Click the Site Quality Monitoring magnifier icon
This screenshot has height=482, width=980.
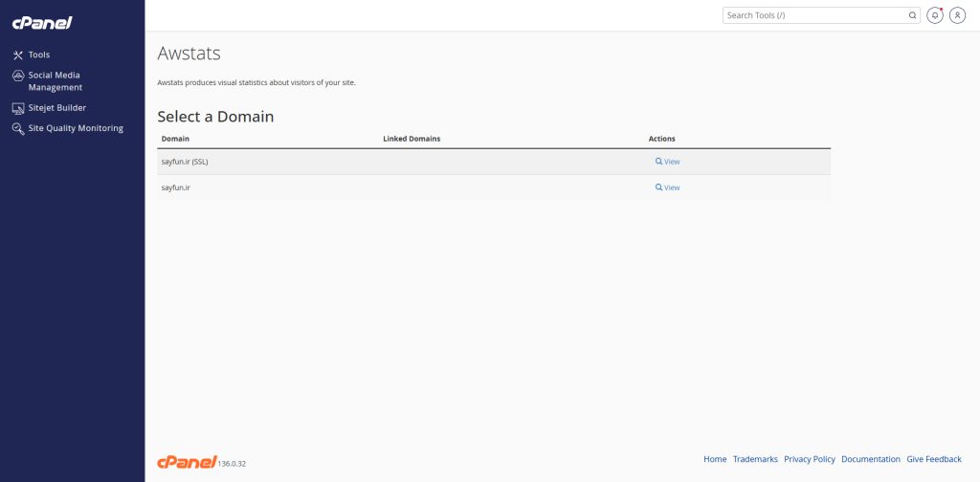18,128
